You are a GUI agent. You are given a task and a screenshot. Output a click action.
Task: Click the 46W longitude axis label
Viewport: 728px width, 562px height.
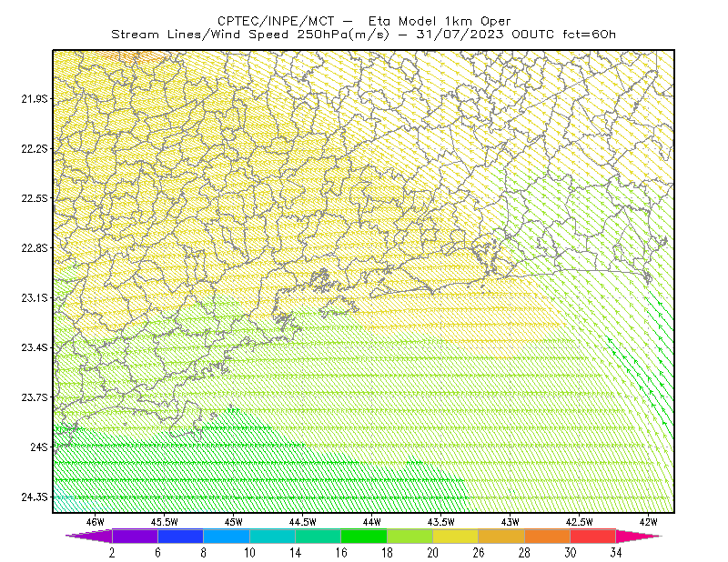96,522
